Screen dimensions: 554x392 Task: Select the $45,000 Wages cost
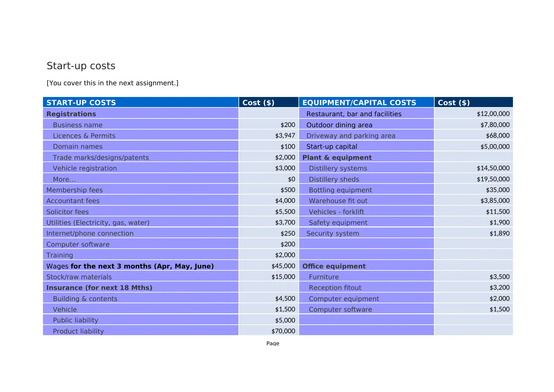pyautogui.click(x=283, y=266)
